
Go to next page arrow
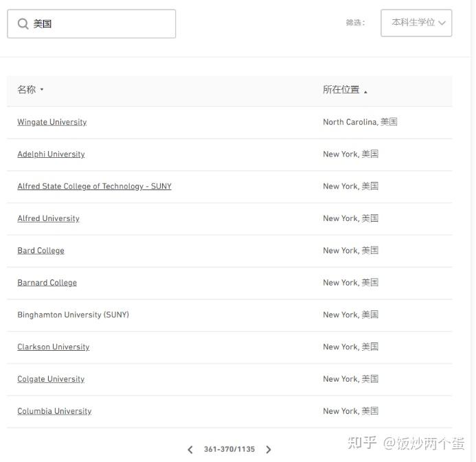tap(269, 450)
